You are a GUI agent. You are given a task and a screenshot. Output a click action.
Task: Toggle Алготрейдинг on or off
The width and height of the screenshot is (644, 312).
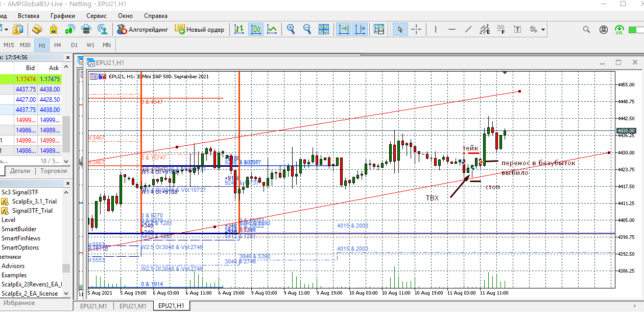142,29
